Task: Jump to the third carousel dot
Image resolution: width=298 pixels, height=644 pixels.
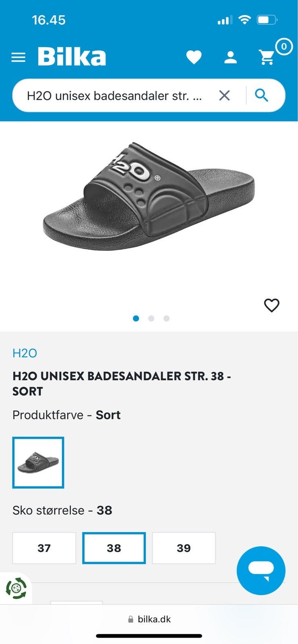Action: click(166, 318)
